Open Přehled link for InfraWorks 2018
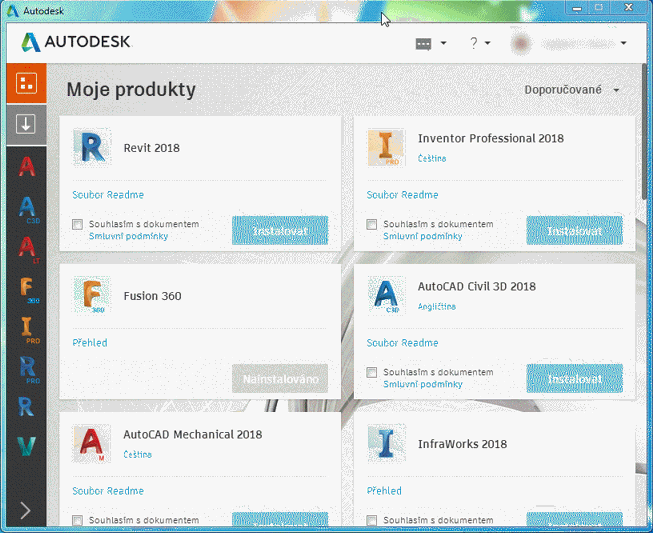This screenshot has height=533, width=653. 384,491
